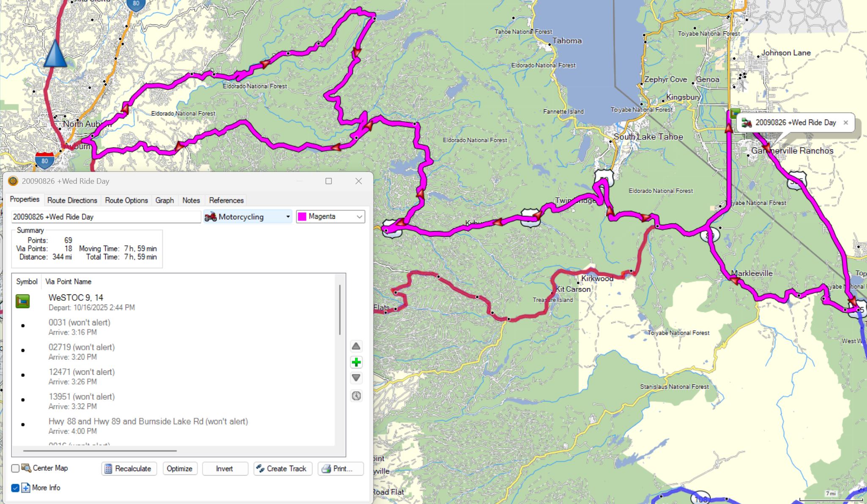Screen dimensions: 867x504
Task: Click Print button with printer icon
Action: [340, 469]
